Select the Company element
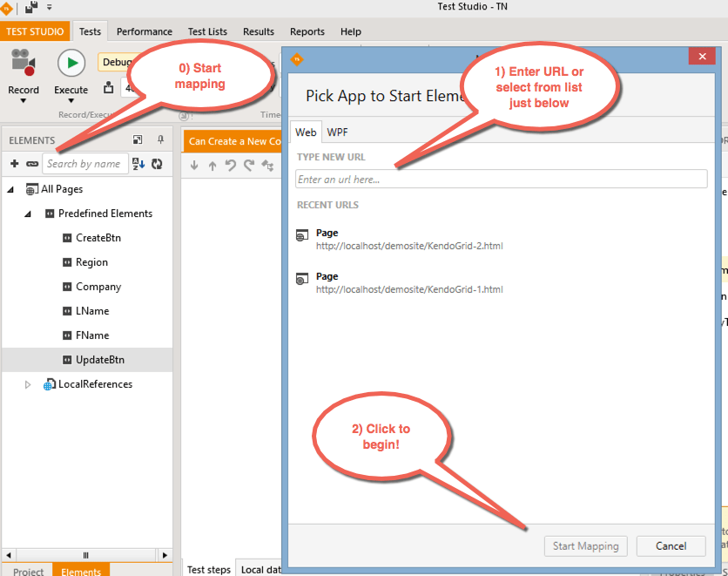The height and width of the screenshot is (576, 728). tap(98, 287)
